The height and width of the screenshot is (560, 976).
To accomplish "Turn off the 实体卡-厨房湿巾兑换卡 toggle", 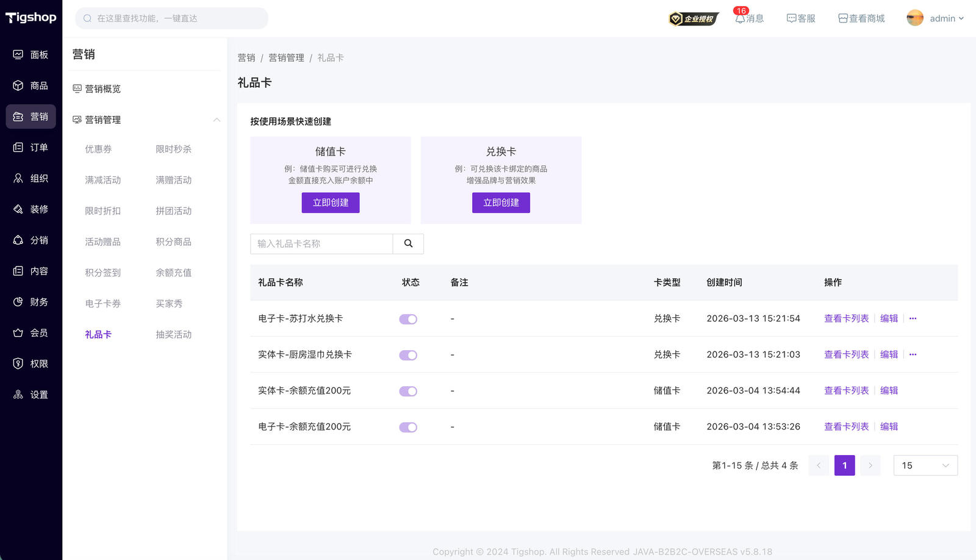I will pos(408,354).
